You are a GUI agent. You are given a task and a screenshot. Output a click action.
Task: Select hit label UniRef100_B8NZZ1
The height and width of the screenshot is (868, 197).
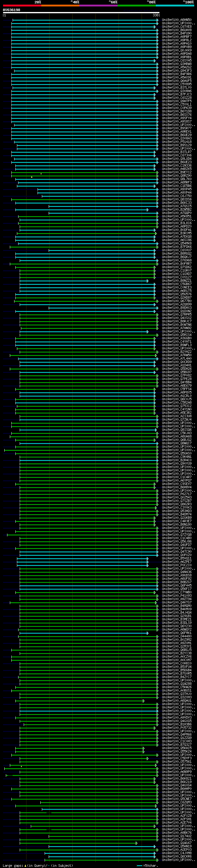coord(177,281)
